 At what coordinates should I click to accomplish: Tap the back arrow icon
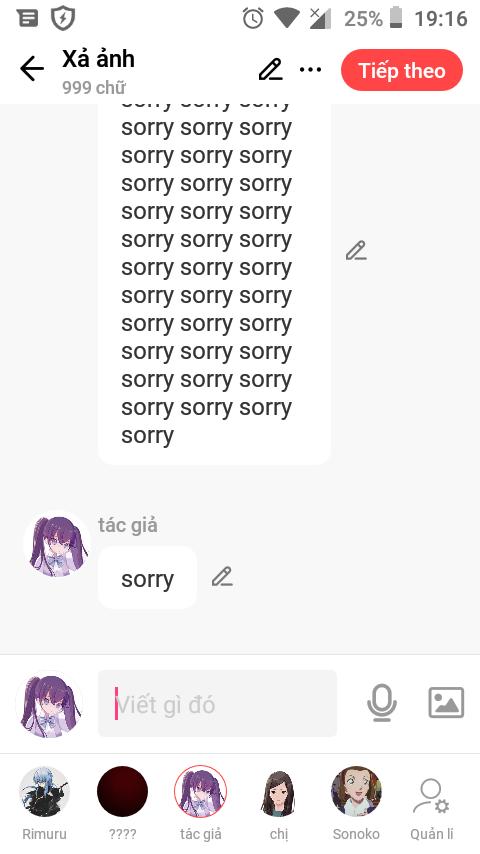coord(32,69)
